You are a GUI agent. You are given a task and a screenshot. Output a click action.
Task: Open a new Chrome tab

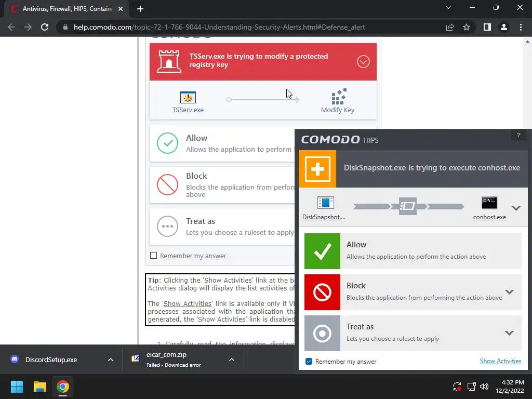pos(140,9)
